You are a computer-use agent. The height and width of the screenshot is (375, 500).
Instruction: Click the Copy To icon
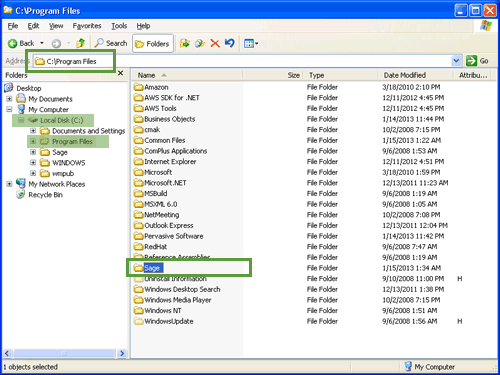click(x=200, y=43)
